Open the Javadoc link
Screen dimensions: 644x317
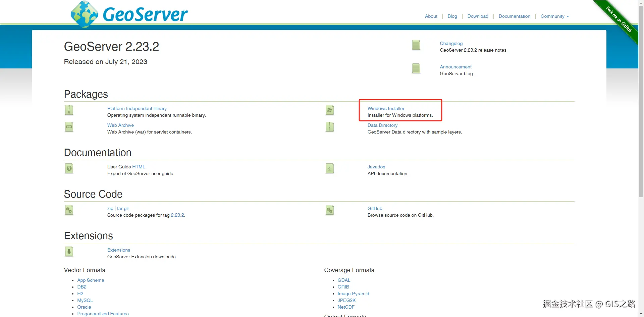[x=376, y=167]
